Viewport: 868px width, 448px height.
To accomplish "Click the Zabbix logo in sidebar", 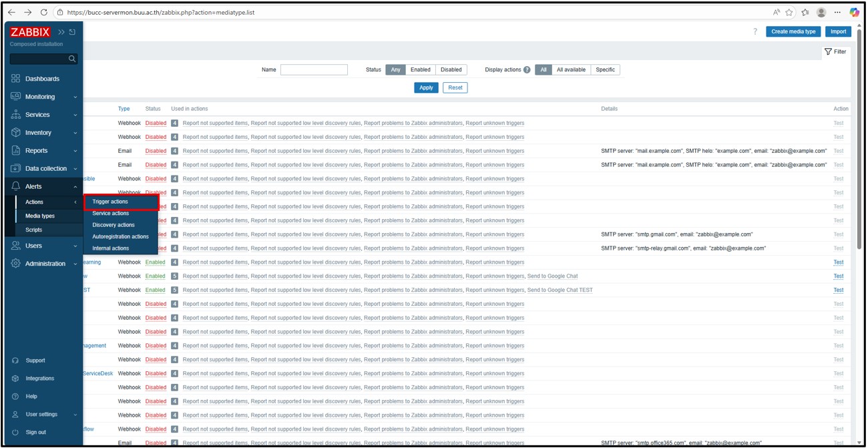I will pyautogui.click(x=30, y=32).
